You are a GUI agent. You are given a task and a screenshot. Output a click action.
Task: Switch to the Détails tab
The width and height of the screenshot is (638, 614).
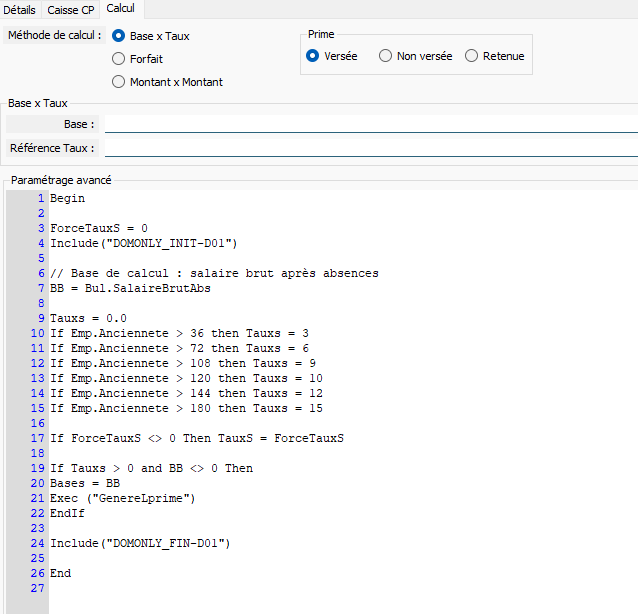pyautogui.click(x=20, y=10)
